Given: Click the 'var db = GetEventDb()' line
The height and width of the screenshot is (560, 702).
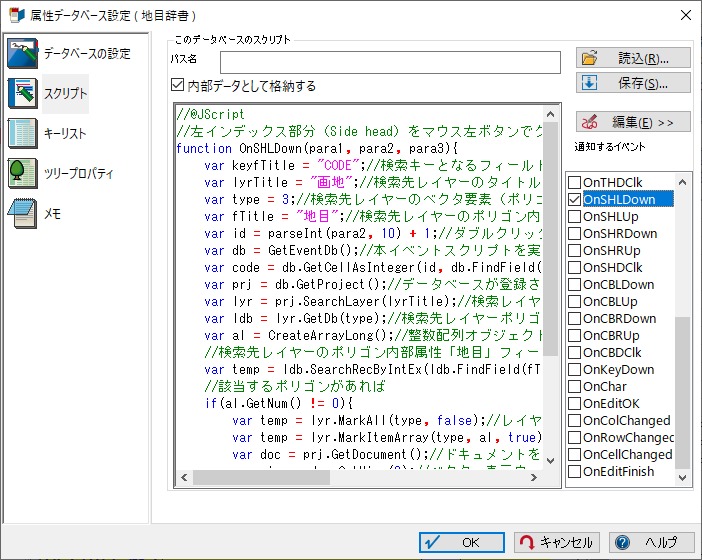Looking at the screenshot, I should [373, 250].
